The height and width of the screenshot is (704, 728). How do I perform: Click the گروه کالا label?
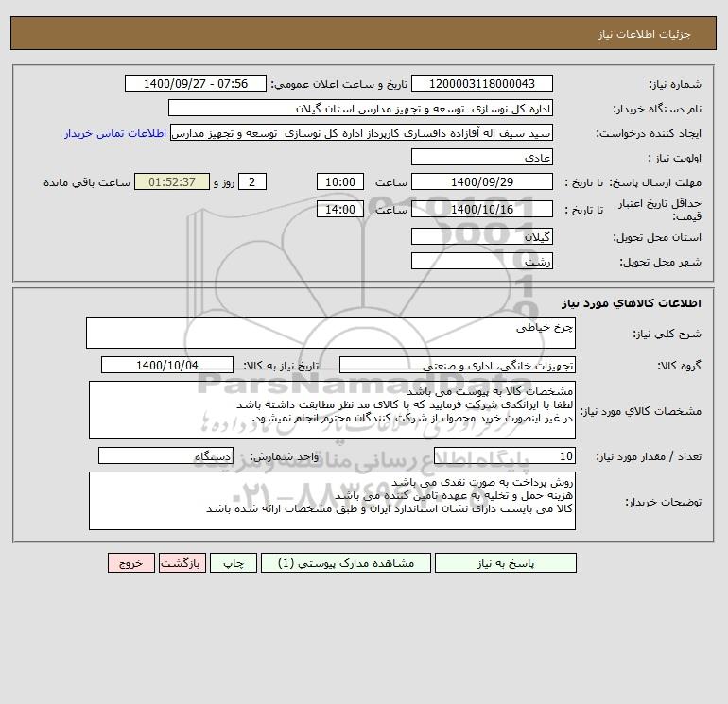[680, 366]
